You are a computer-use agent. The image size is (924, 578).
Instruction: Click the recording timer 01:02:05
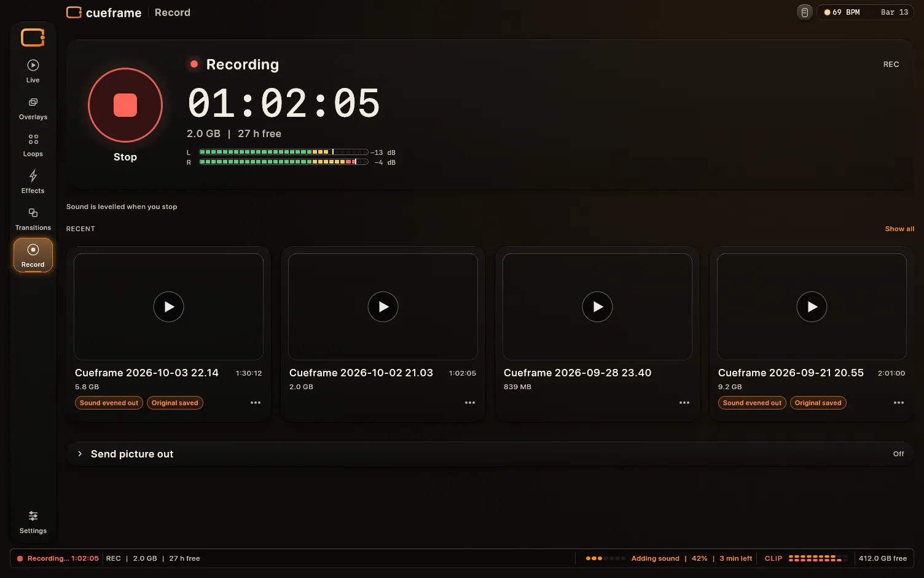pyautogui.click(x=284, y=103)
